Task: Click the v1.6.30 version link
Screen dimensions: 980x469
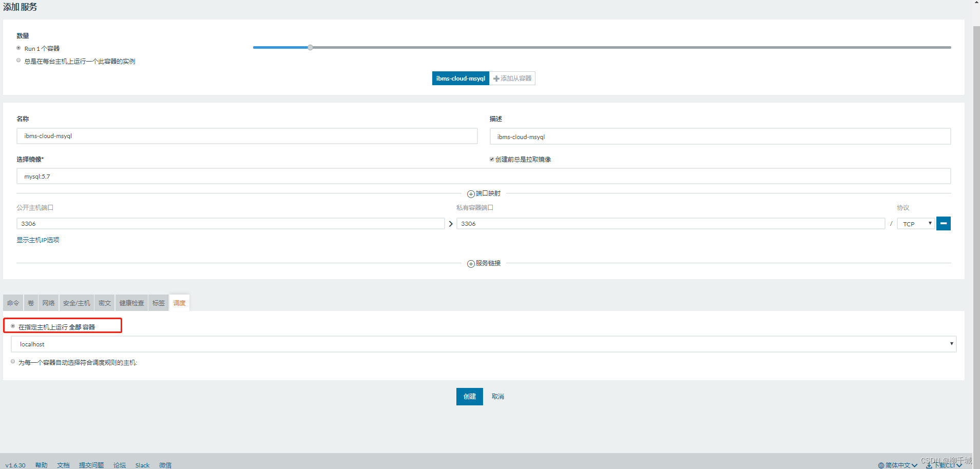Action: pos(15,465)
